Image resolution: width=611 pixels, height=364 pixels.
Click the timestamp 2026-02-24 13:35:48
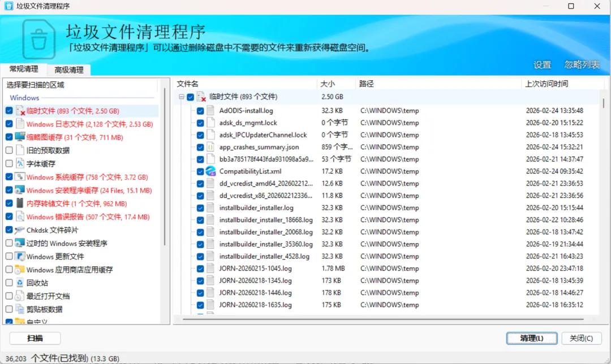tap(554, 111)
